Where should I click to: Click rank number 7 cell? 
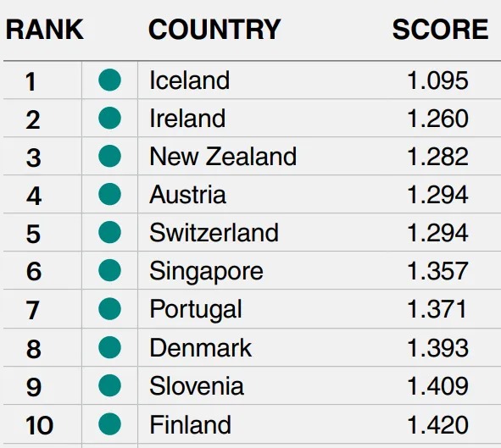click(33, 310)
